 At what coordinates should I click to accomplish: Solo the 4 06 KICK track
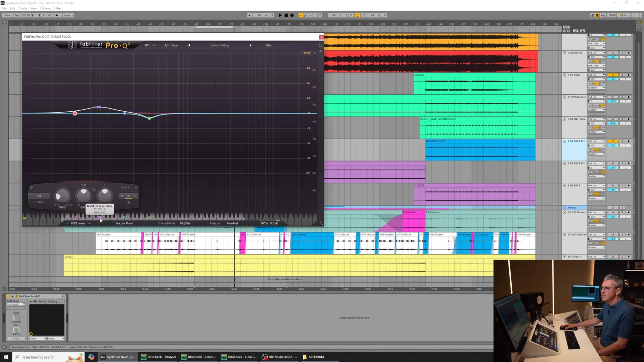(622, 75)
